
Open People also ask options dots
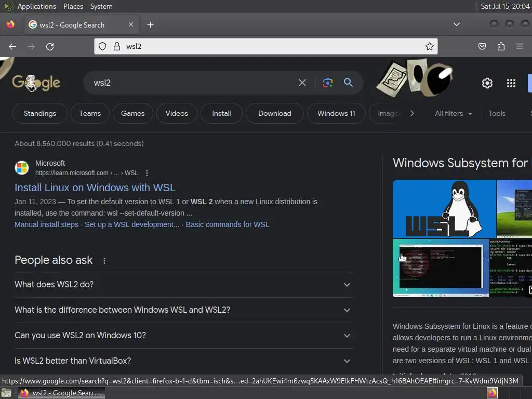tap(104, 261)
